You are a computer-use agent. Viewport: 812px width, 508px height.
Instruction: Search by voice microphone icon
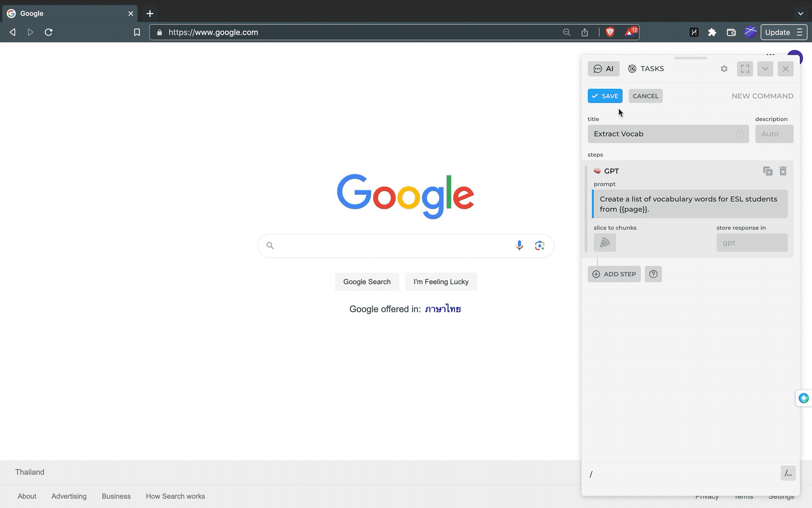pos(519,246)
